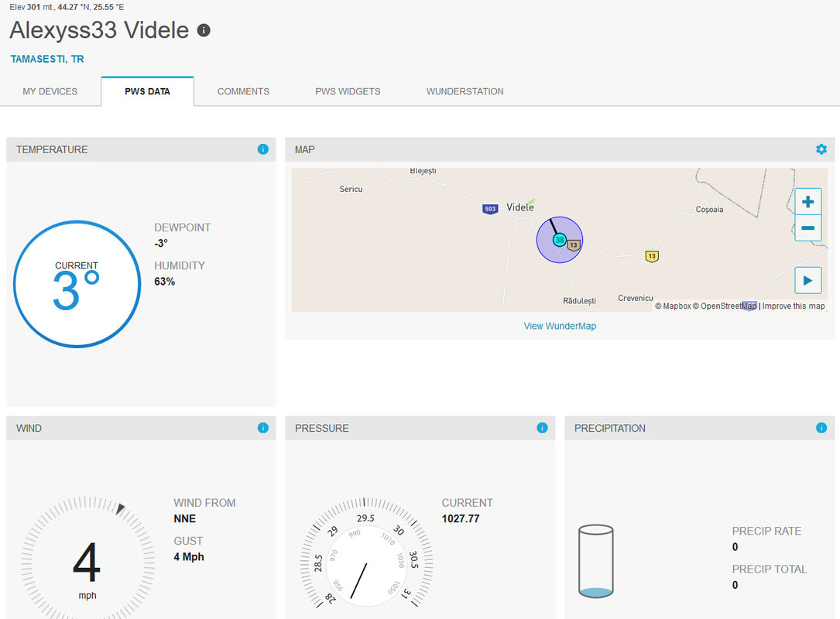Switch to the My Devices tab

(x=50, y=91)
